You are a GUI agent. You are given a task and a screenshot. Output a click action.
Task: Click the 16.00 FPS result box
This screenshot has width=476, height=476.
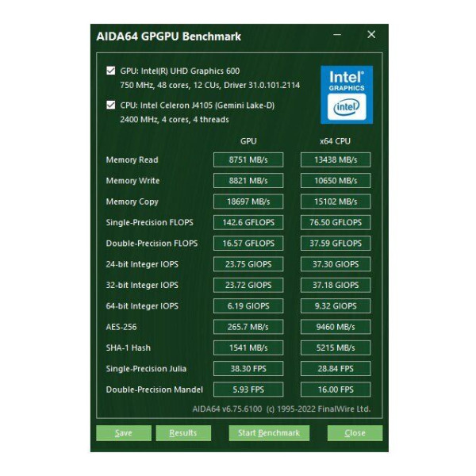(x=336, y=390)
